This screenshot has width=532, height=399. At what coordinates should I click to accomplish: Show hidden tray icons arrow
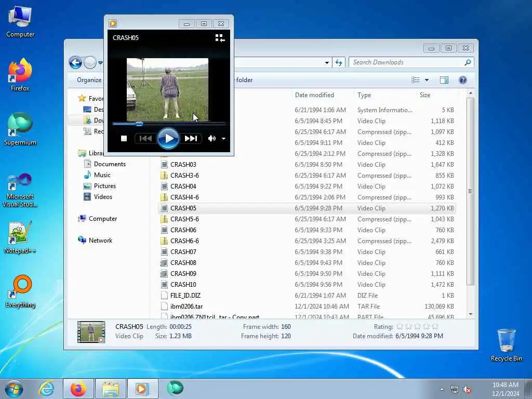[442, 390]
